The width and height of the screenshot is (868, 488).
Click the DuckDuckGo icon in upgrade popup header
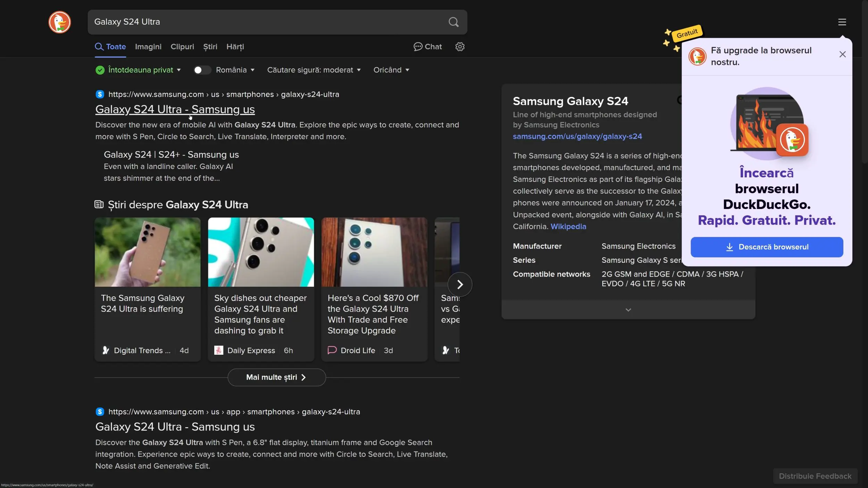click(698, 56)
